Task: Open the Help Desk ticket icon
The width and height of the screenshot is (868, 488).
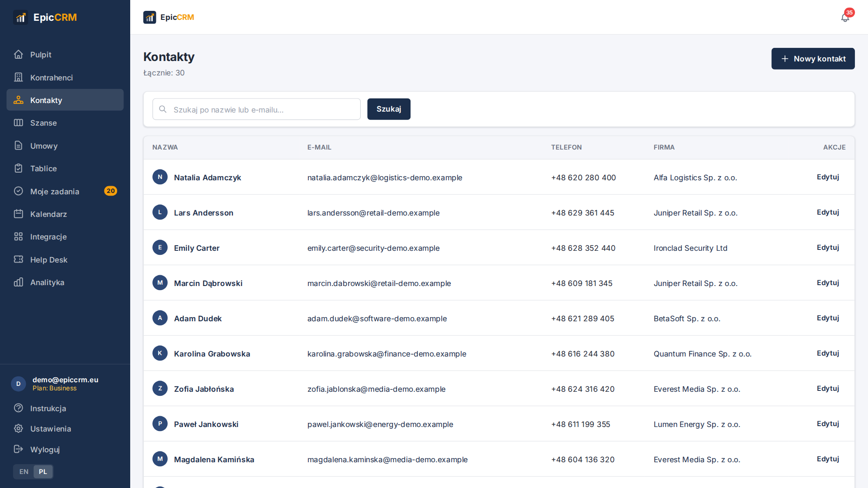Action: tap(19, 259)
